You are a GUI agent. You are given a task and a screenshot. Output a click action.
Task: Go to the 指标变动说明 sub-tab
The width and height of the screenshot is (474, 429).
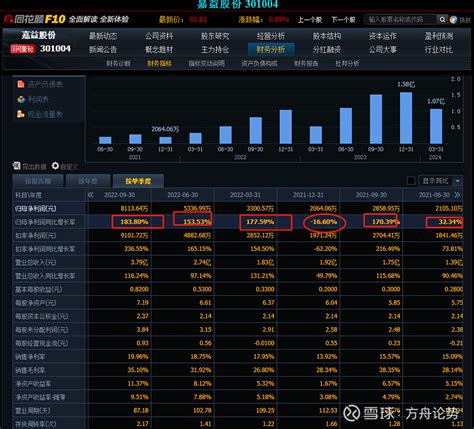207,63
